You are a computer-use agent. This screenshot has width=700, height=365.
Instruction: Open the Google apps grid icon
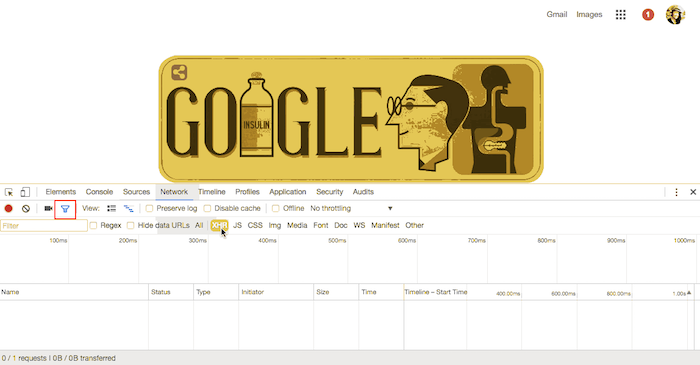tap(621, 15)
